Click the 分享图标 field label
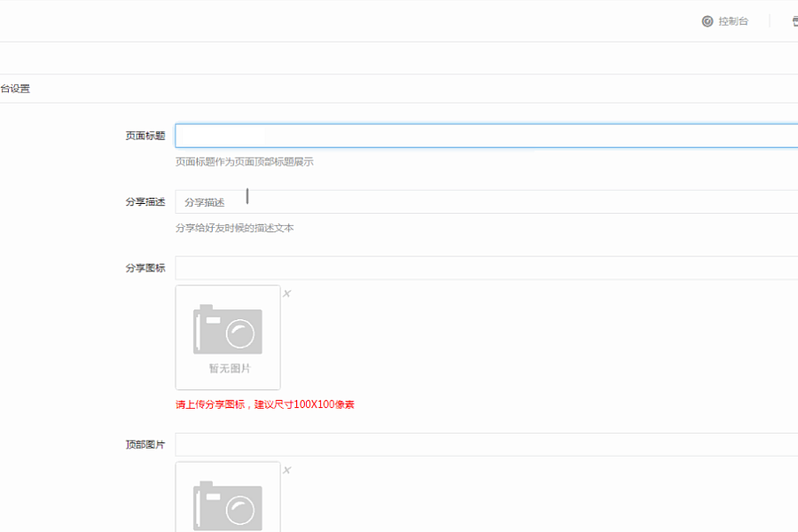Screen dimensions: 798x532 click(x=145, y=268)
